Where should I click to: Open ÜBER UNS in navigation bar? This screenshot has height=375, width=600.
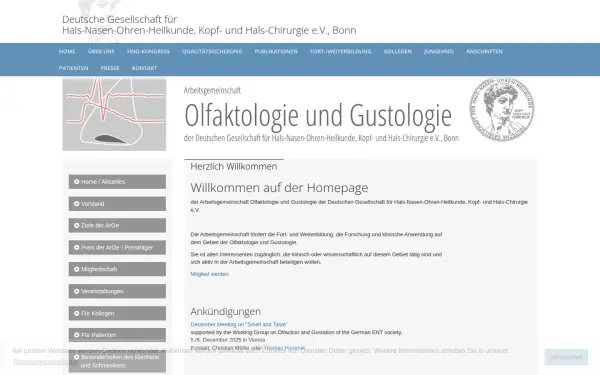pyautogui.click(x=101, y=51)
